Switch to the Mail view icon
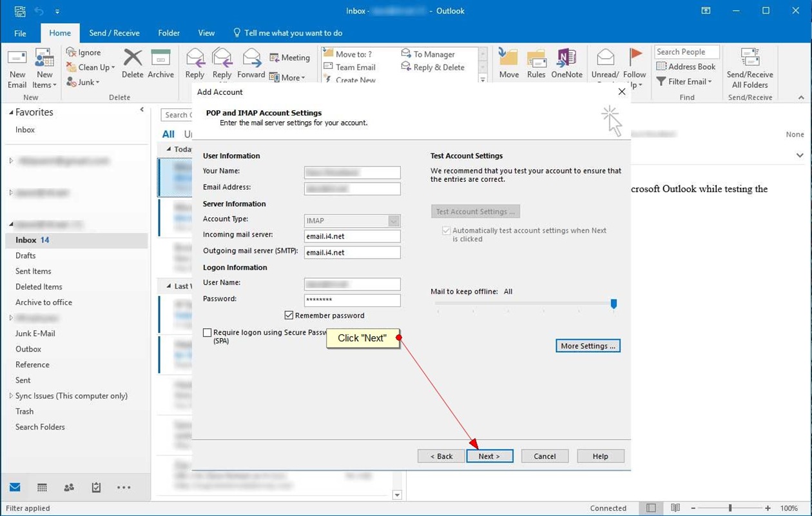 tap(14, 488)
